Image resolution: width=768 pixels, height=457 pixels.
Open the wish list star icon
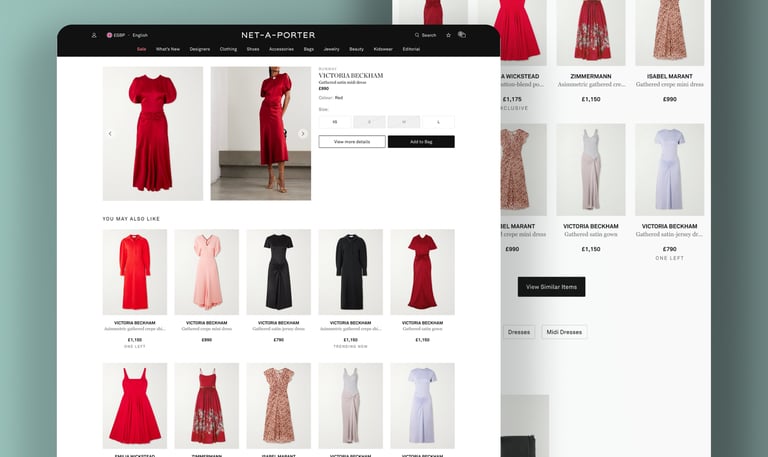click(448, 35)
